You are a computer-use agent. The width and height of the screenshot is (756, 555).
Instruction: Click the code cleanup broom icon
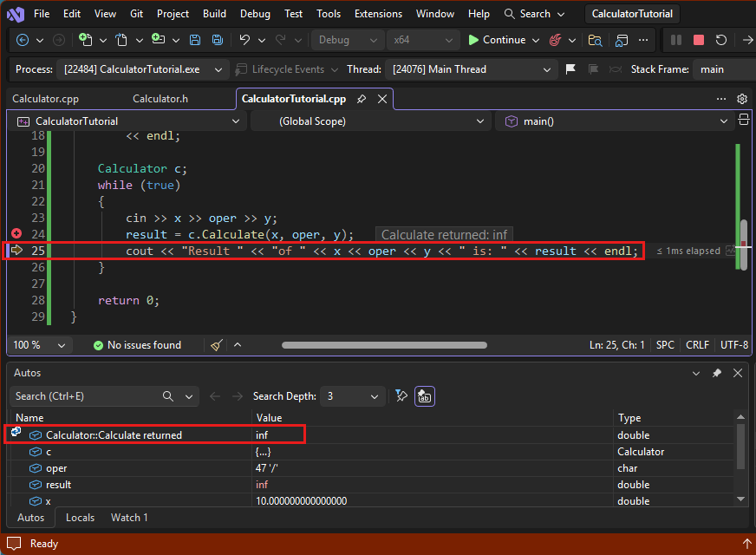point(217,345)
